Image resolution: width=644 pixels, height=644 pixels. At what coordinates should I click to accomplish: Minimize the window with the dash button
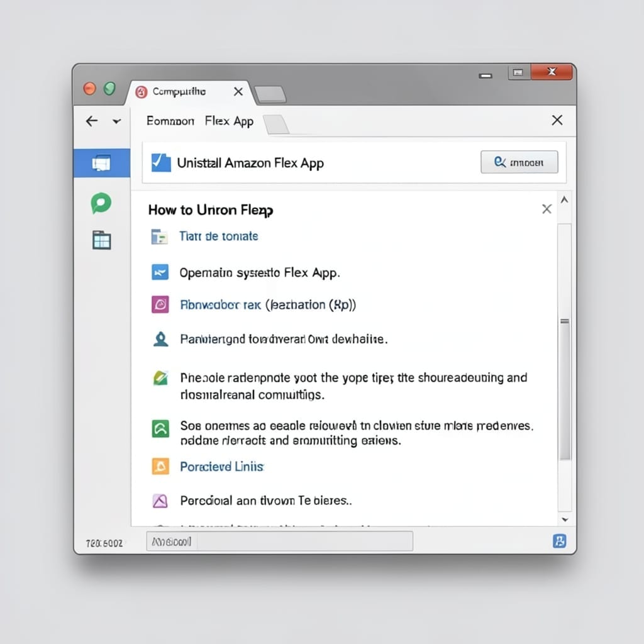(486, 75)
